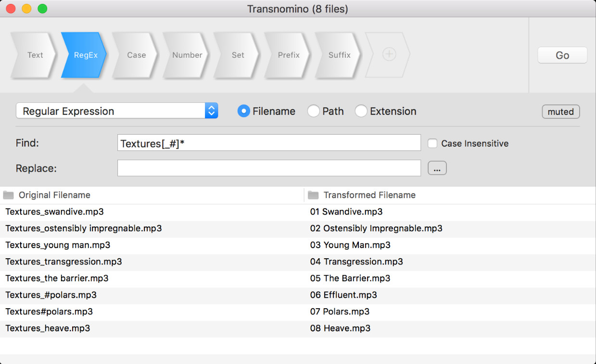Select the RegEx step chevron
Image resolution: width=596 pixels, height=364 pixels.
[x=85, y=55]
